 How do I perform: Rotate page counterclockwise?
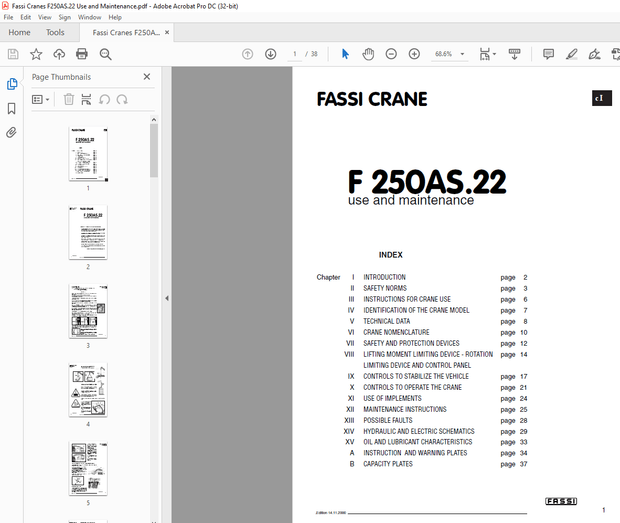tap(104, 99)
